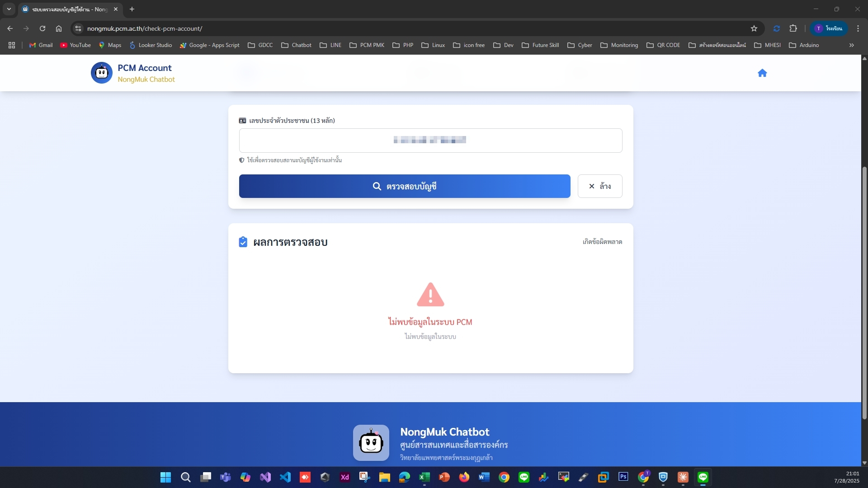Click the 13-digit ID number input field
Viewport: 868px width, 488px height.
[430, 141]
